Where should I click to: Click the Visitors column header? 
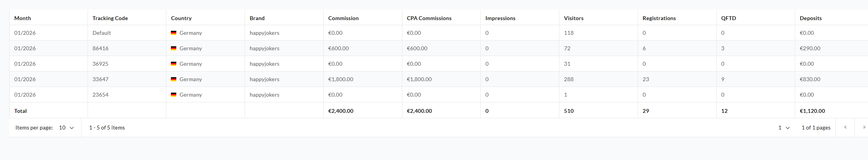[574, 18]
